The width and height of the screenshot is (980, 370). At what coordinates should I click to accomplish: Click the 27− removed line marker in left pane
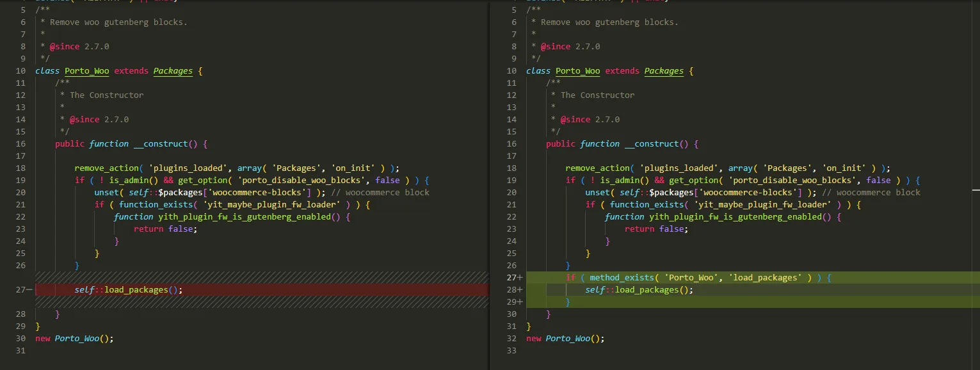point(24,290)
